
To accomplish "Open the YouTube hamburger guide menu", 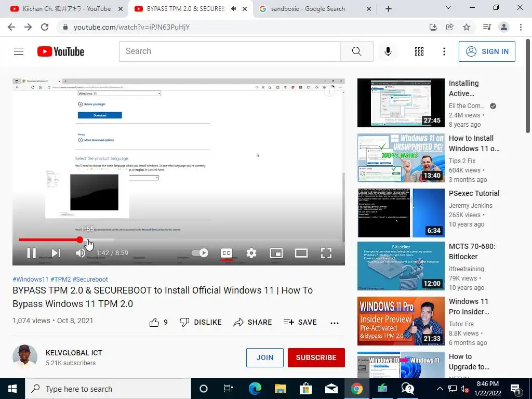I will (x=19, y=51).
